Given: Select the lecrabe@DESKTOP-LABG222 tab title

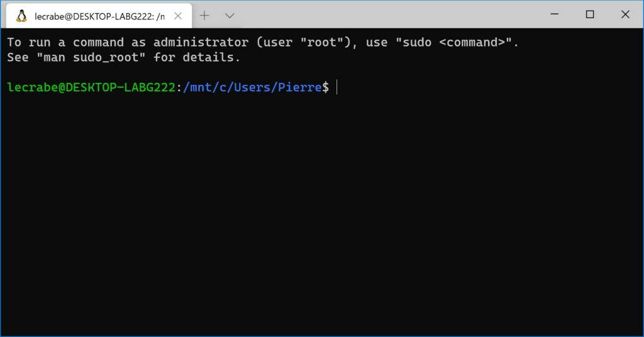Looking at the screenshot, I should 99,16.
